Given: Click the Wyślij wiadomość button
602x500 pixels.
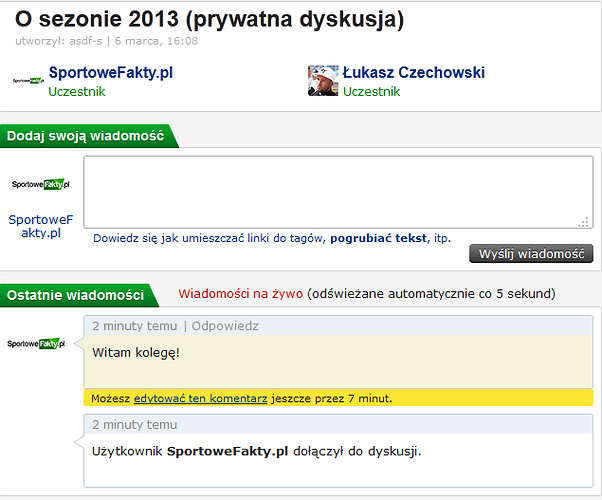Looking at the screenshot, I should [531, 253].
